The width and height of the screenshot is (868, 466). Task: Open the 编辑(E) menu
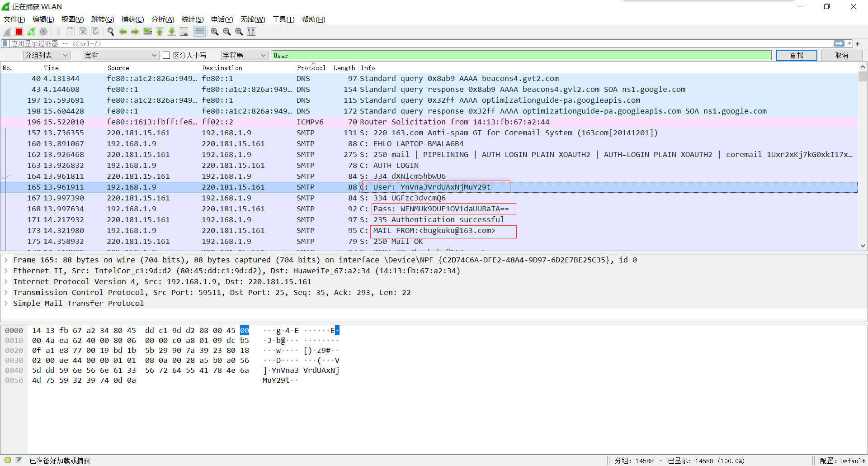coord(43,19)
